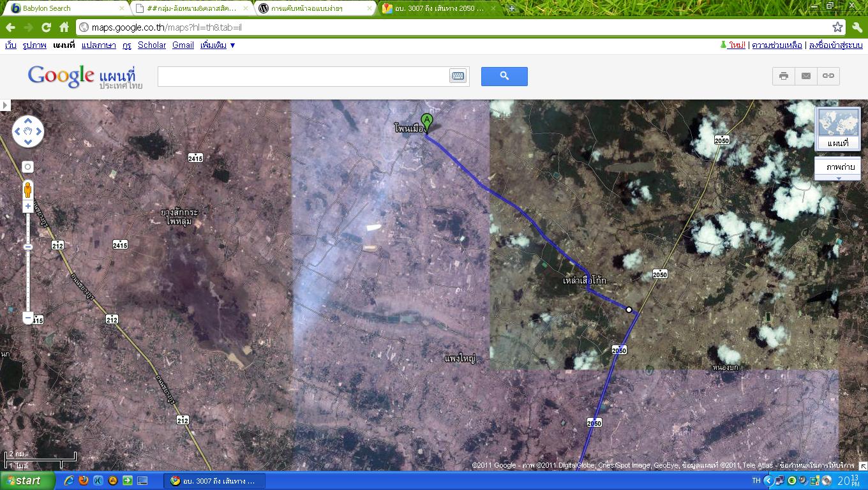The width and height of the screenshot is (868, 490).
Task: Open the เพิ่มเติม more dropdown
Action: pyautogui.click(x=218, y=45)
